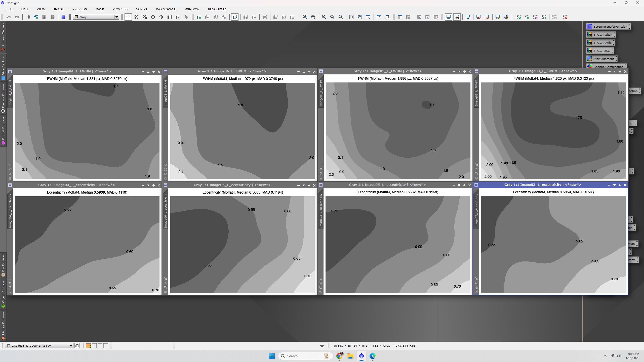Viewport: 644px width, 362px height.
Task: Click the new preview mode toolbar icon
Action: coord(170,17)
